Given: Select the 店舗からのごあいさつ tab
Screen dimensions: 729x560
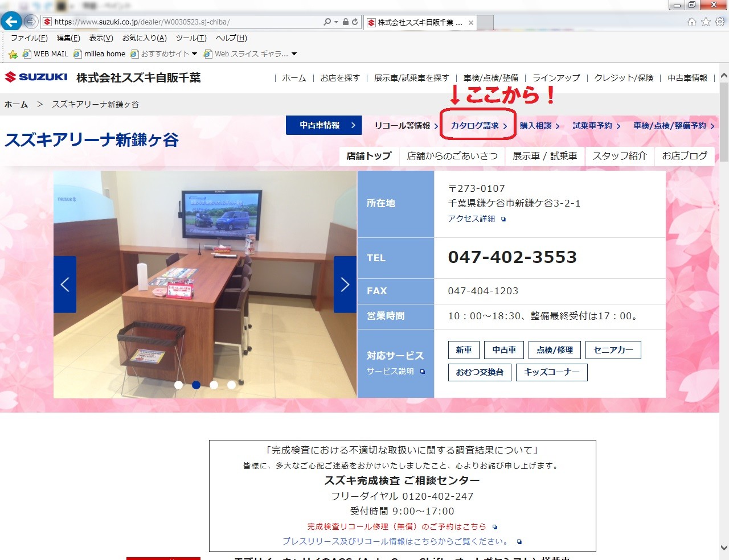Looking at the screenshot, I should [452, 156].
